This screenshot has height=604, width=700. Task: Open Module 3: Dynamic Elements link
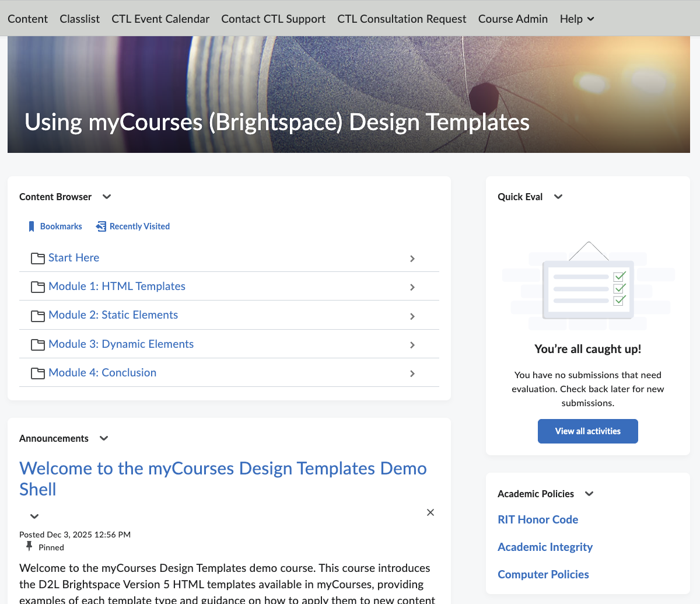(121, 344)
